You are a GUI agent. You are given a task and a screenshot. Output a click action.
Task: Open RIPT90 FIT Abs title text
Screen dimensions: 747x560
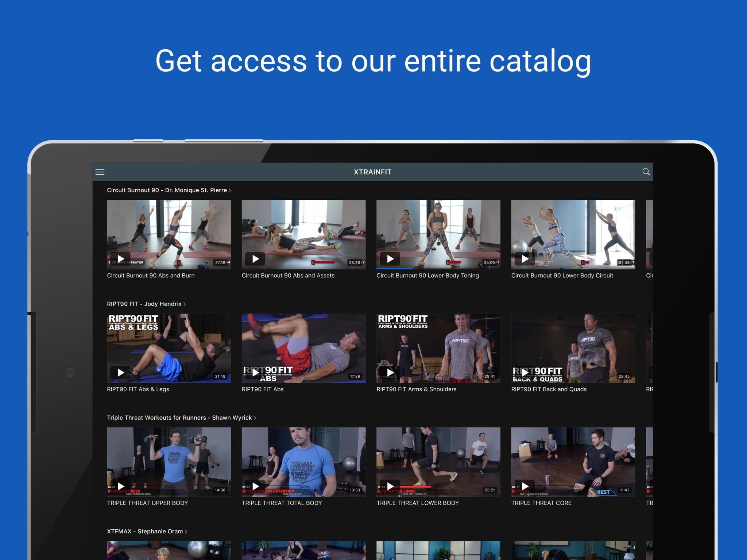tap(263, 389)
